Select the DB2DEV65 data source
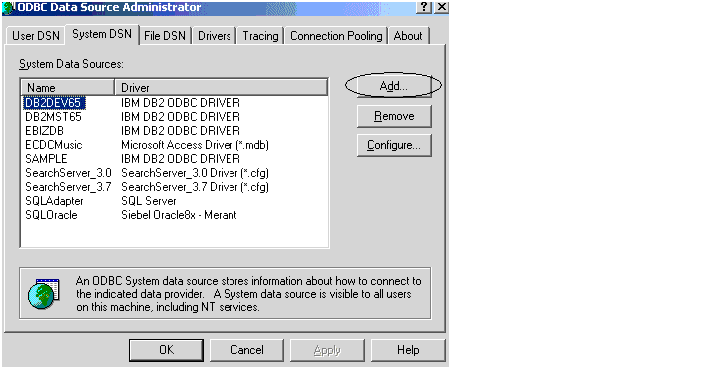 [x=54, y=103]
